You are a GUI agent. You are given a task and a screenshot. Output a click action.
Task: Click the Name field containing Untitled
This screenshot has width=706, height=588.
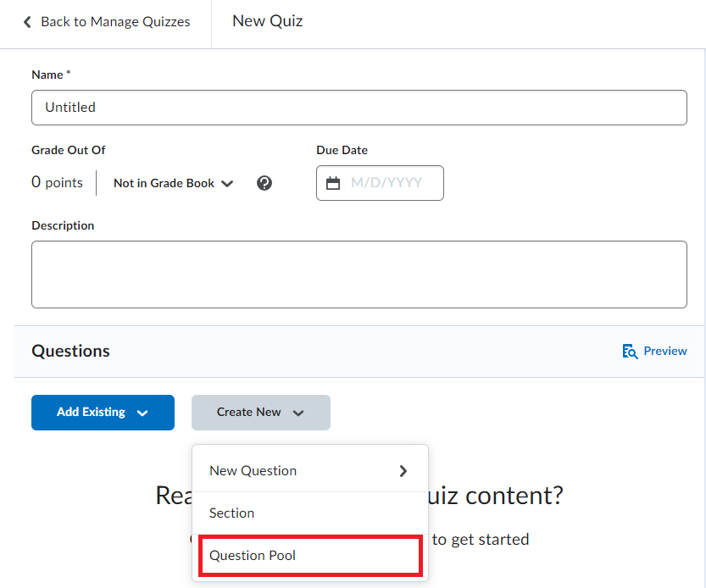point(359,108)
